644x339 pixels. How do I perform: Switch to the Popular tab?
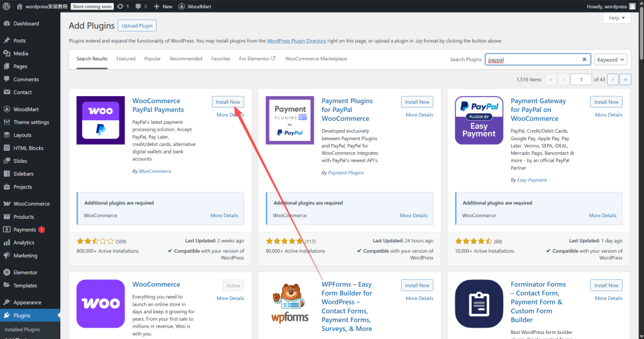pyautogui.click(x=152, y=58)
